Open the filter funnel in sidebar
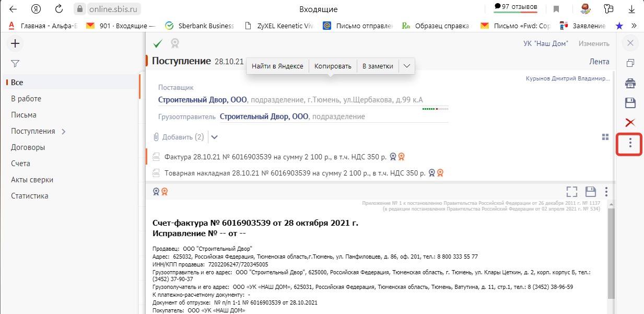Viewport: 644px width, 314px height. point(15,64)
